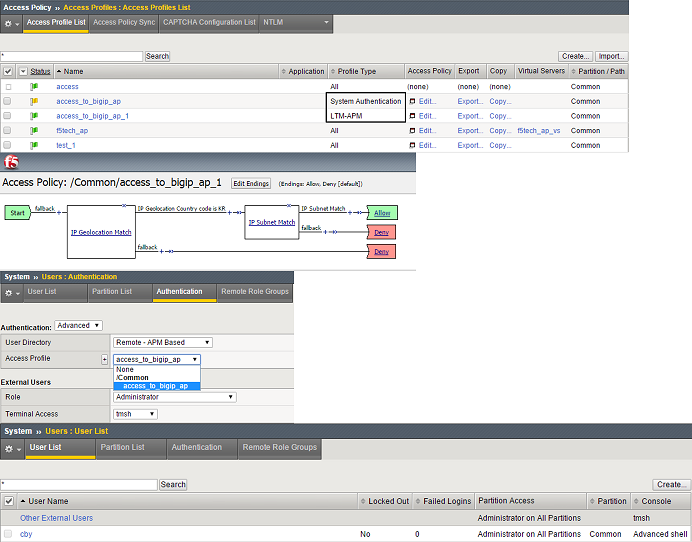
Task: Expand the User Directory dropdown
Action: coord(163,342)
